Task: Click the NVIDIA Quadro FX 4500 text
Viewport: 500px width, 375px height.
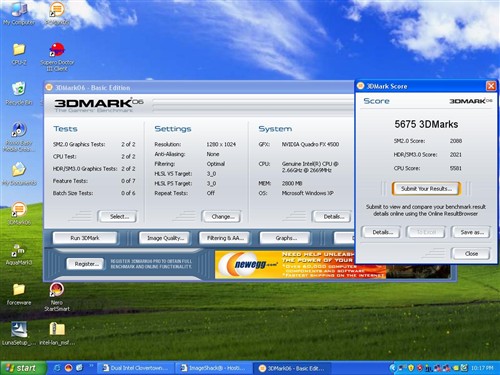Action: click(x=310, y=144)
